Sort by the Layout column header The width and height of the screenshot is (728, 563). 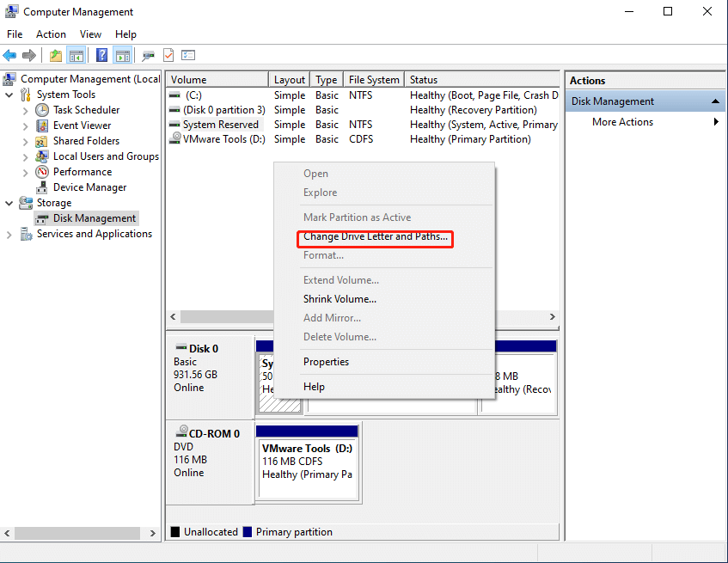click(290, 79)
